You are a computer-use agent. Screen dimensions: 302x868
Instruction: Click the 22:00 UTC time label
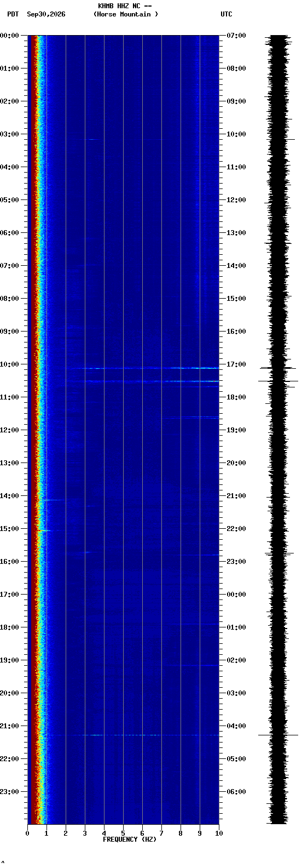pyautogui.click(x=236, y=529)
